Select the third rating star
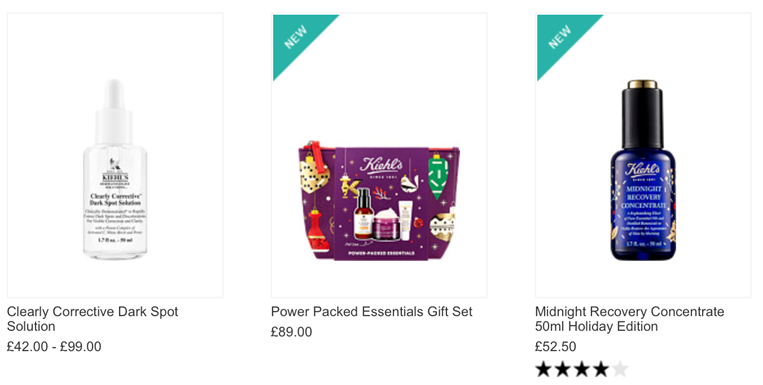The width and height of the screenshot is (763, 385). (581, 369)
